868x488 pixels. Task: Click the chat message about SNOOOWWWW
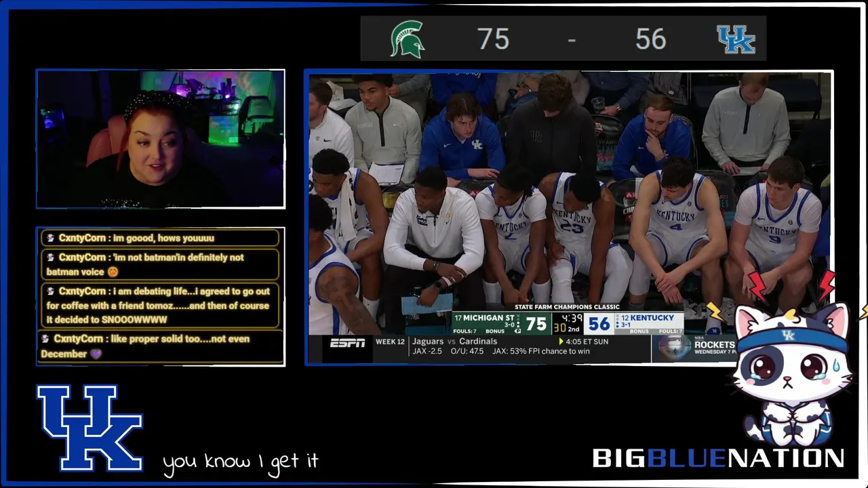coord(161,305)
